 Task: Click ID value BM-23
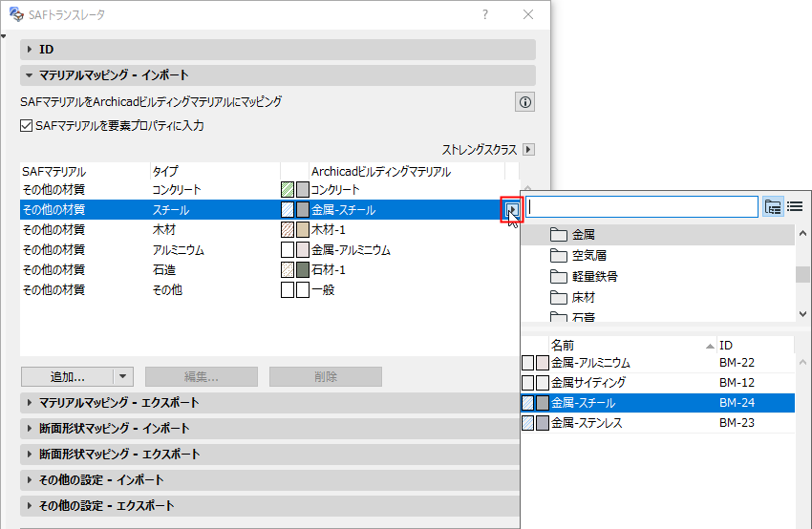737,423
